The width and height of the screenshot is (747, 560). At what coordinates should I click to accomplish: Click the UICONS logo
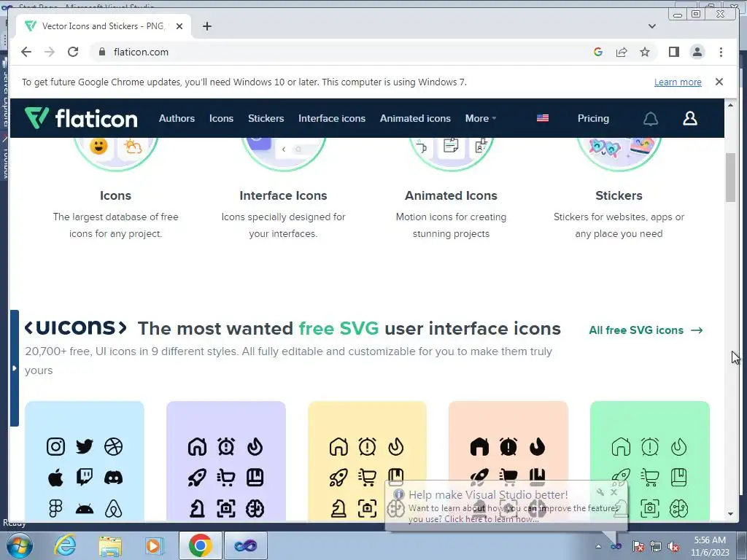pos(76,327)
